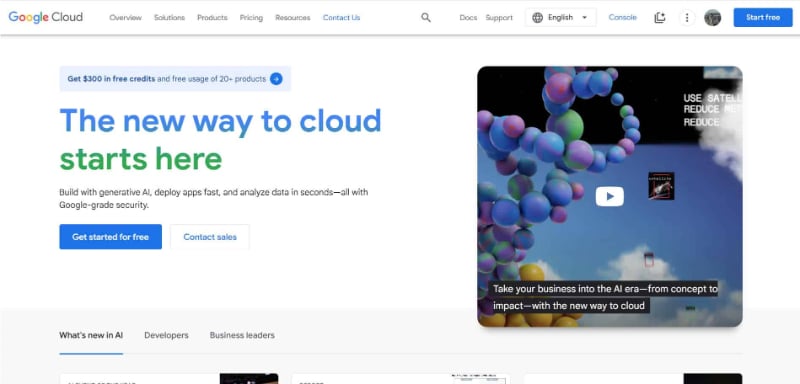Go to the Support link

pos(499,17)
